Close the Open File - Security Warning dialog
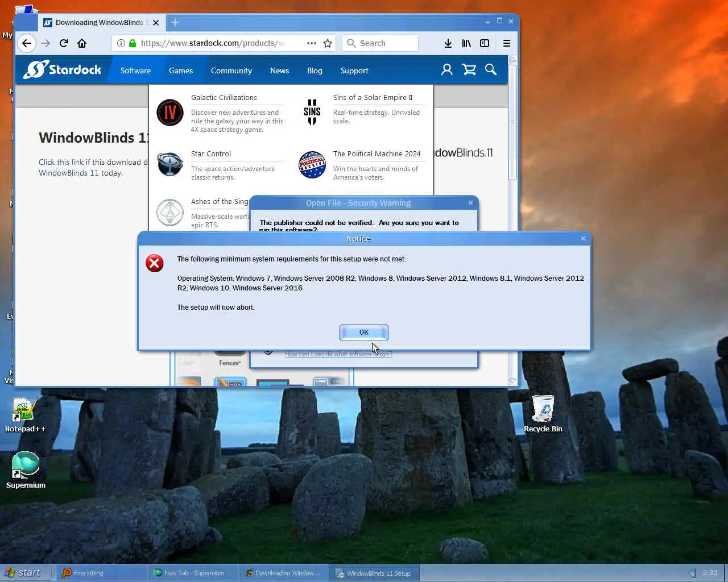The image size is (728, 582). (470, 203)
